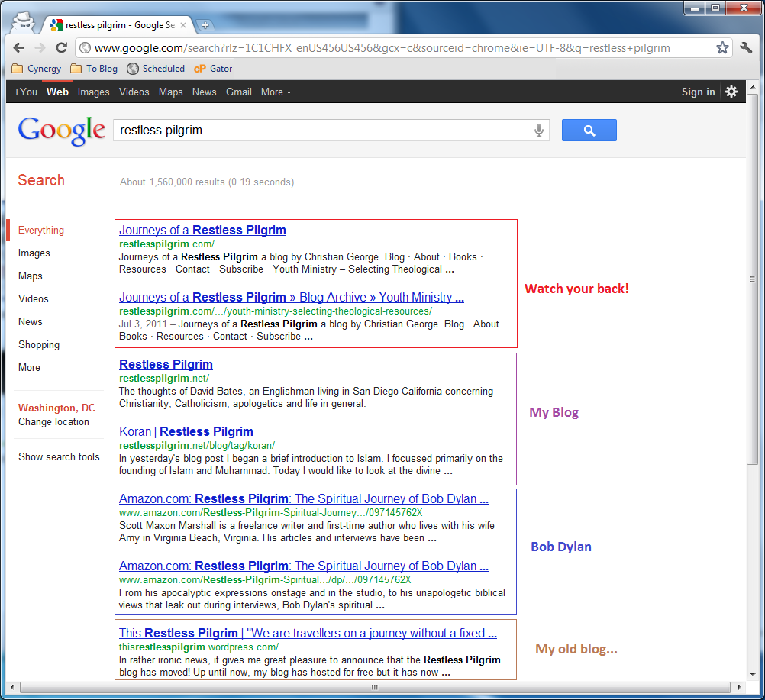Click the site info globe in address bar
This screenshot has width=765, height=700.
coord(86,48)
